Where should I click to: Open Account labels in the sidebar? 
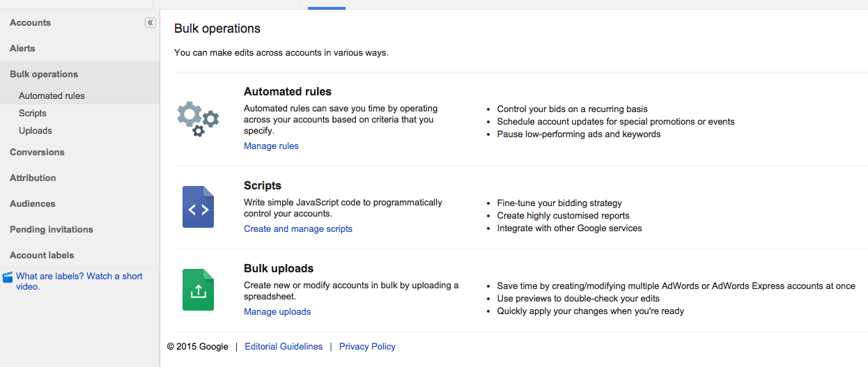tap(42, 255)
